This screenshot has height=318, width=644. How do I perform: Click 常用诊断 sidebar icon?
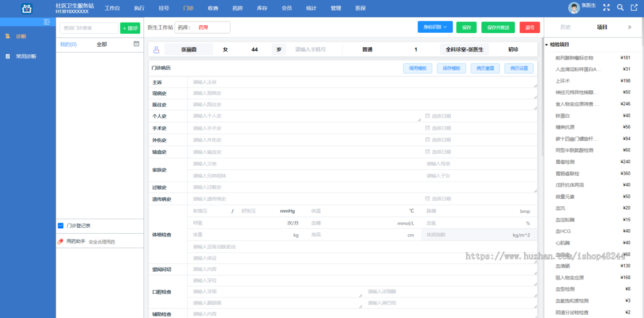click(8, 56)
